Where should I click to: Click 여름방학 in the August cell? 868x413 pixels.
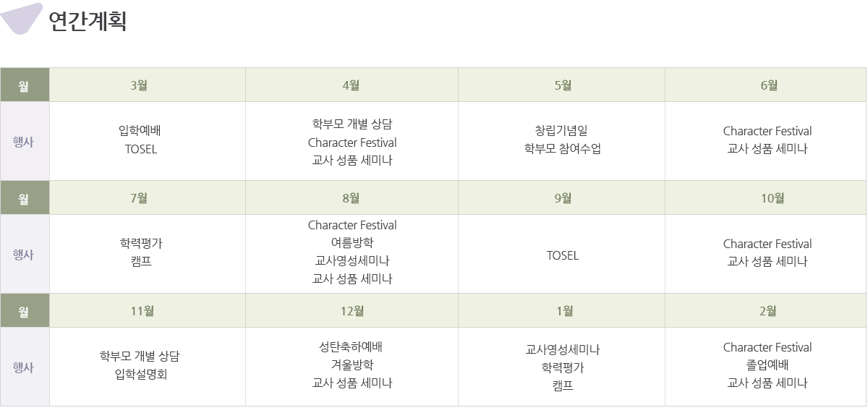pyautogui.click(x=352, y=243)
